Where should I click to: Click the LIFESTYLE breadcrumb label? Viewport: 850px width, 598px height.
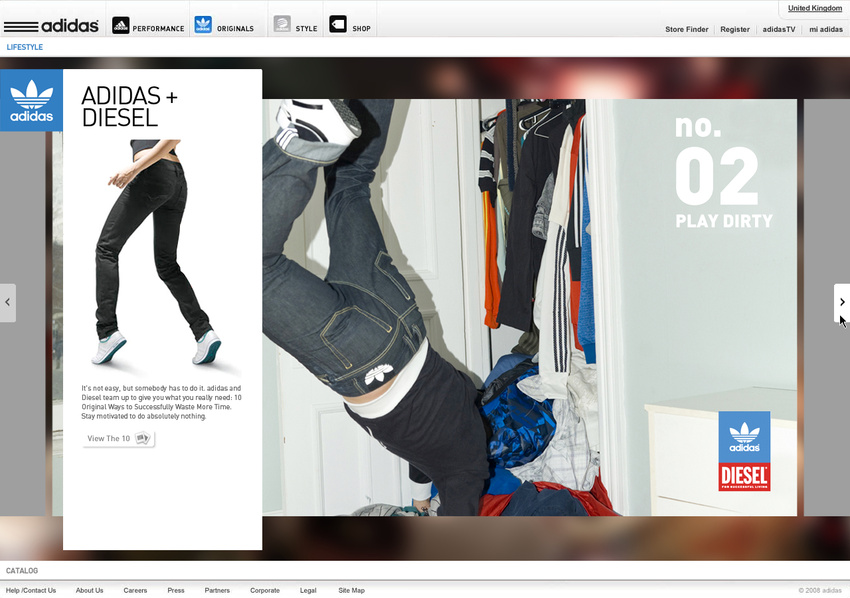[24, 47]
